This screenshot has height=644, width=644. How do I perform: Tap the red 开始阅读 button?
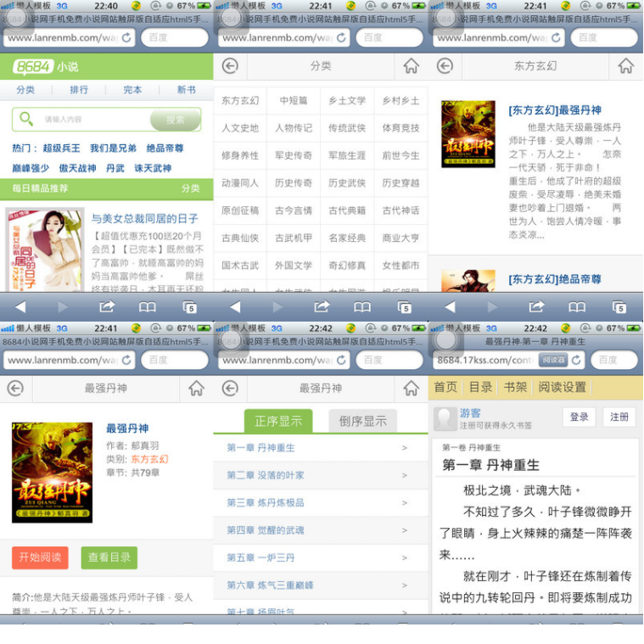tap(40, 557)
